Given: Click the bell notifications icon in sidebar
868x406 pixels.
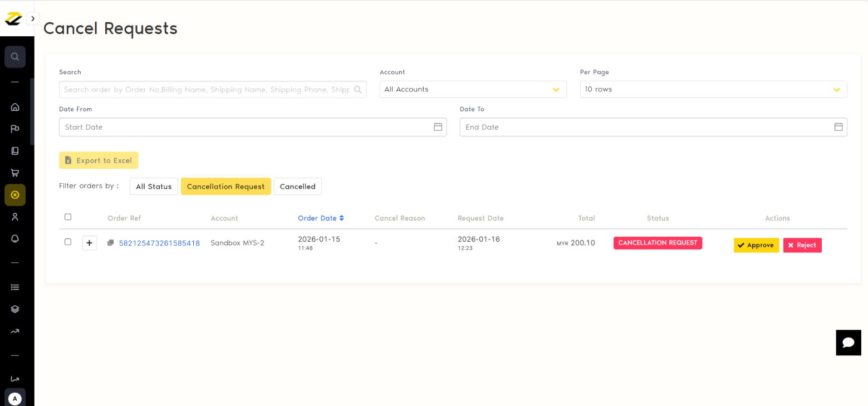Looking at the screenshot, I should click(15, 238).
